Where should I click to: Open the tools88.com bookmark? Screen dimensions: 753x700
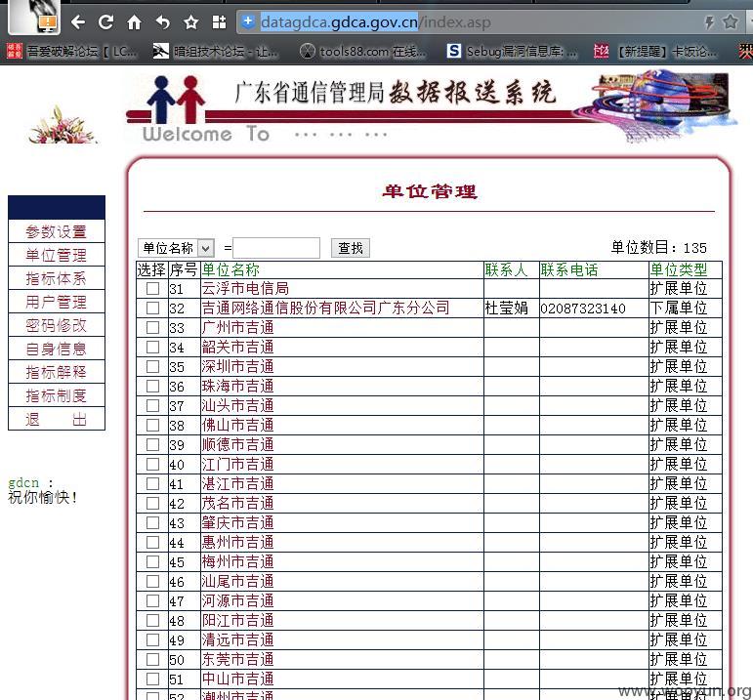coord(362,51)
